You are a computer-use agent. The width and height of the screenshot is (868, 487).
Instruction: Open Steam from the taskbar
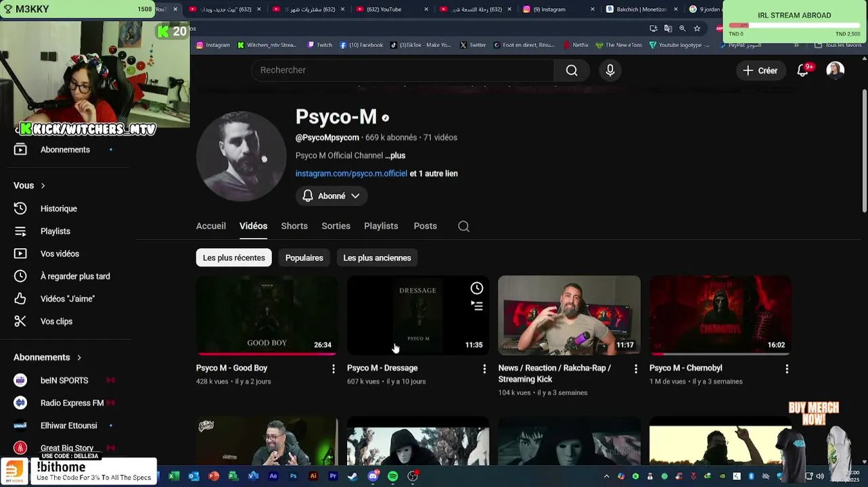click(352, 476)
